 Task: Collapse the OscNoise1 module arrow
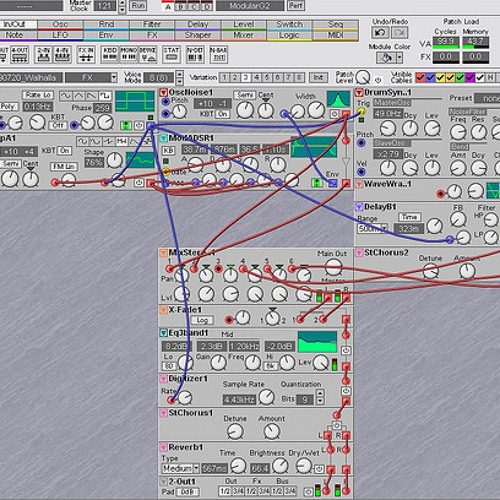tap(163, 92)
